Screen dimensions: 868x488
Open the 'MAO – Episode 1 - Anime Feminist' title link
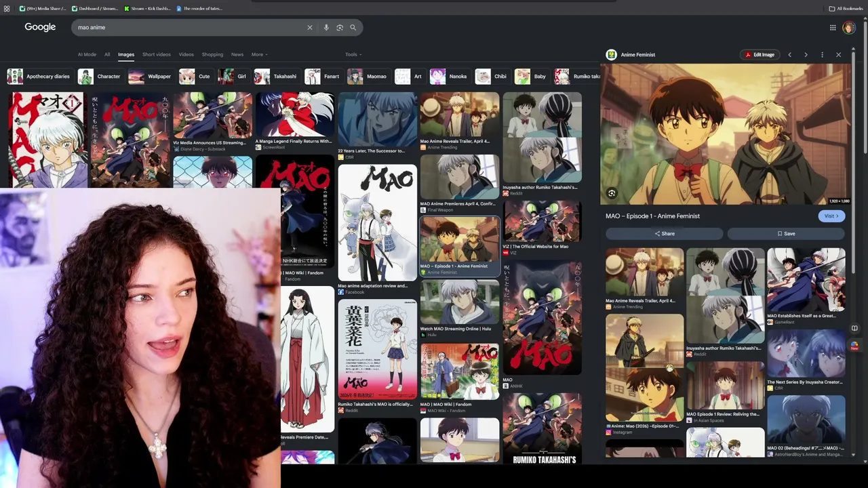coord(652,216)
